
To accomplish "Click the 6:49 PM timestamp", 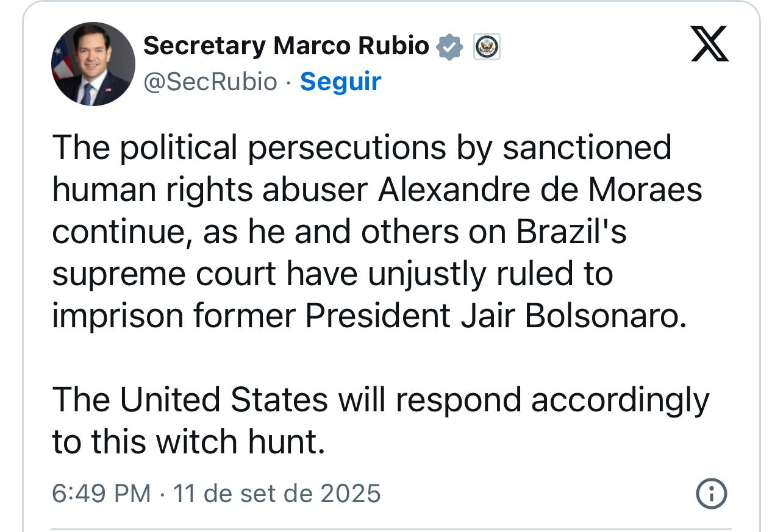I will tap(101, 493).
